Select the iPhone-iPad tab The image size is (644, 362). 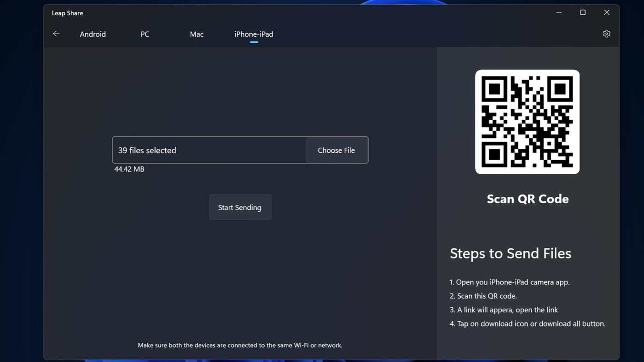click(x=254, y=34)
